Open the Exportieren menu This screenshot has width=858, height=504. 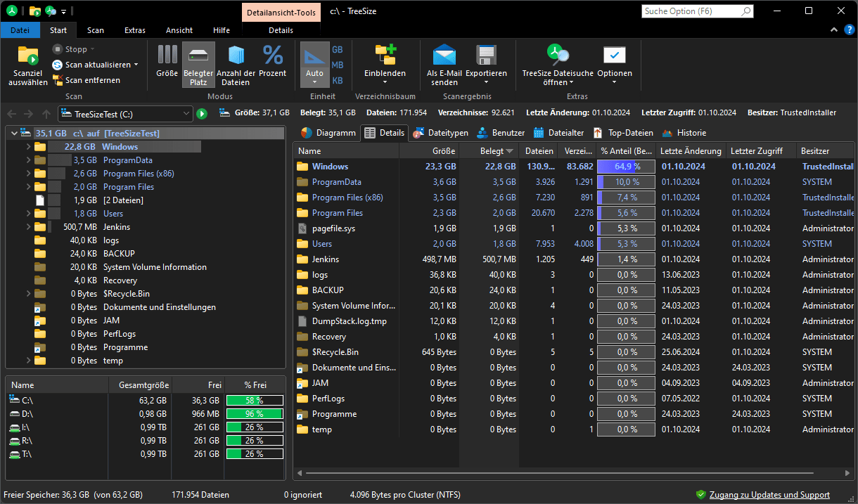(486, 65)
